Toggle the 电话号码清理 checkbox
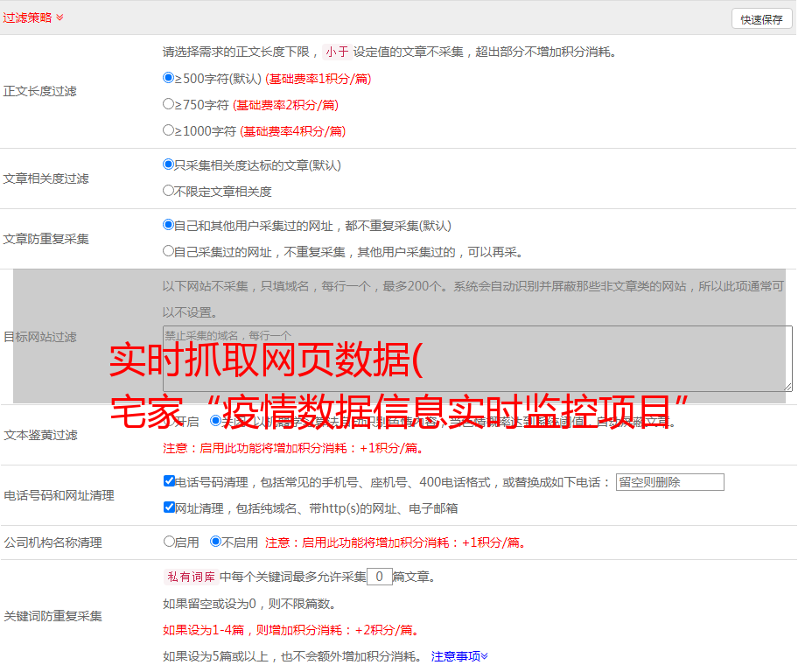The height and width of the screenshot is (672, 798). [169, 481]
